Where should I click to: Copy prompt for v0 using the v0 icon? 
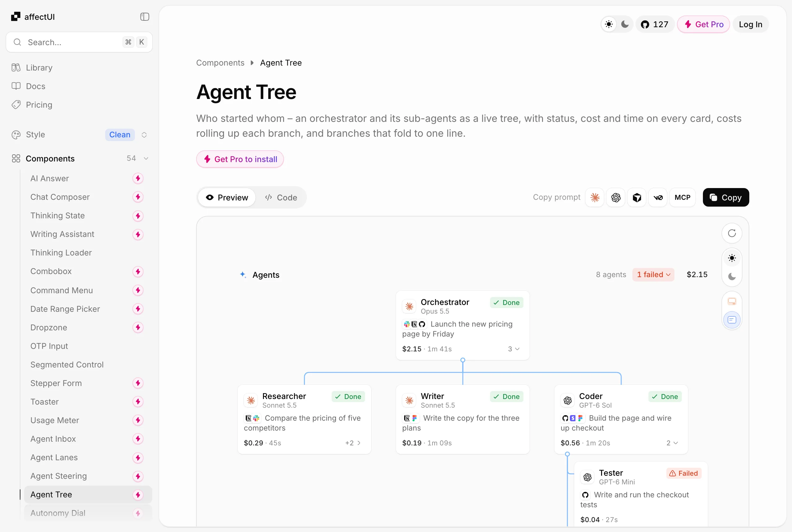click(x=658, y=197)
